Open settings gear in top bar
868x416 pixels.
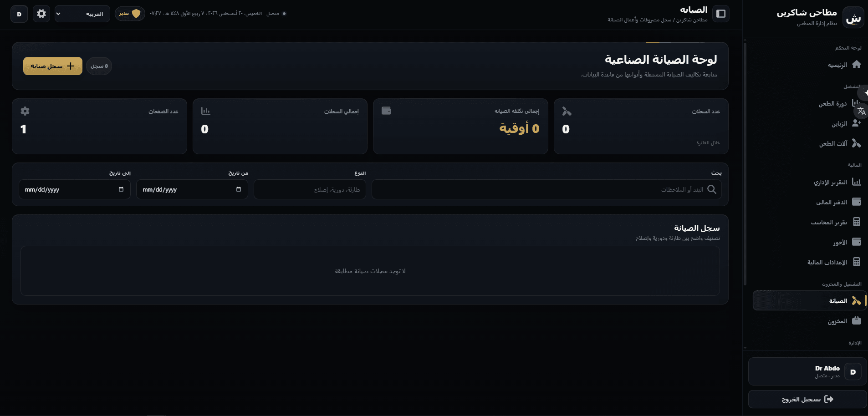click(41, 14)
